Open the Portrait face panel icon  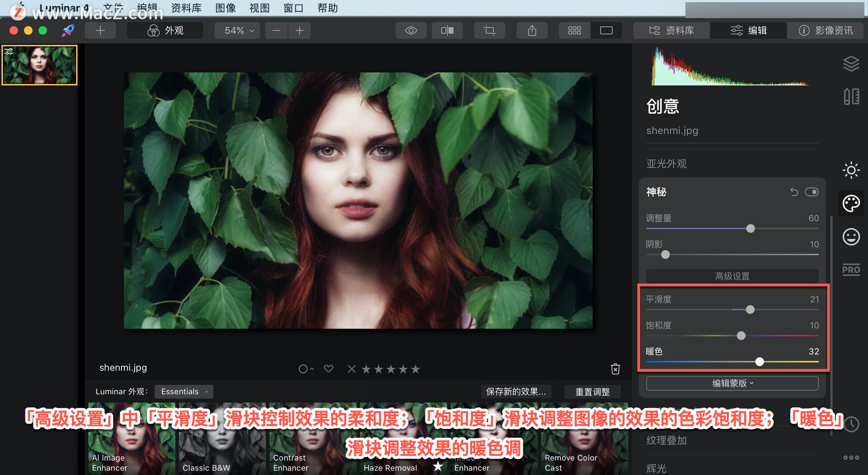pyautogui.click(x=851, y=236)
